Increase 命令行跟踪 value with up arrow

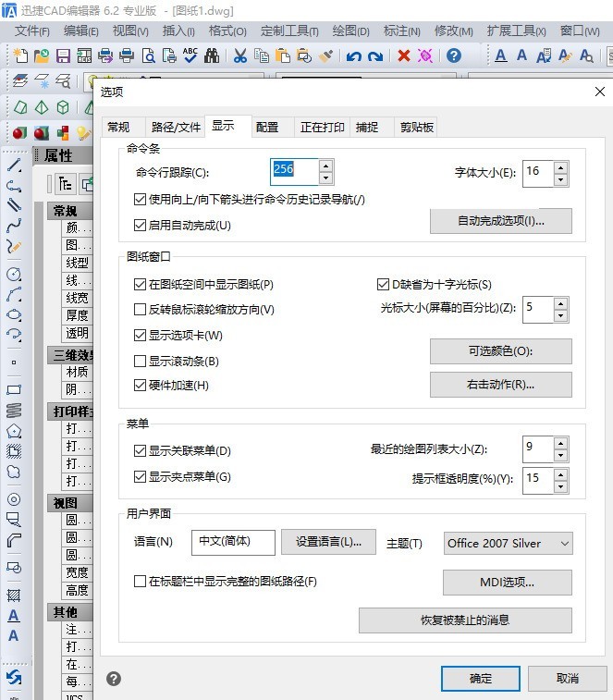point(326,166)
